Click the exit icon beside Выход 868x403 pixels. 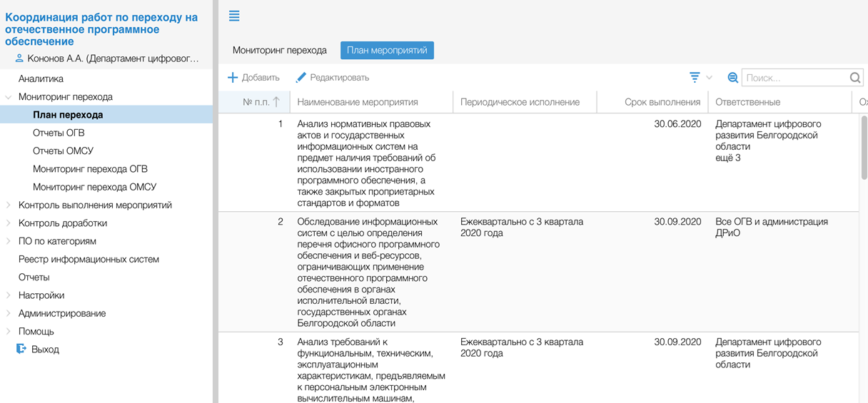(x=21, y=350)
